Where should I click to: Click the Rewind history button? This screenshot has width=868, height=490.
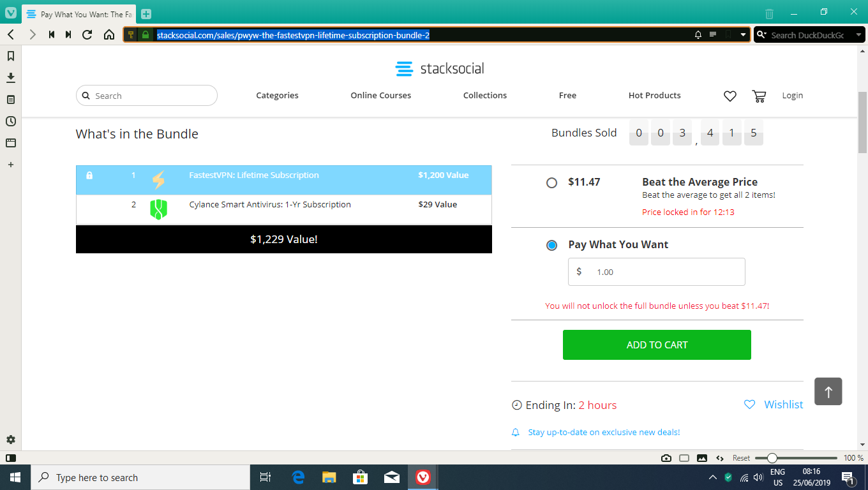[x=52, y=34]
